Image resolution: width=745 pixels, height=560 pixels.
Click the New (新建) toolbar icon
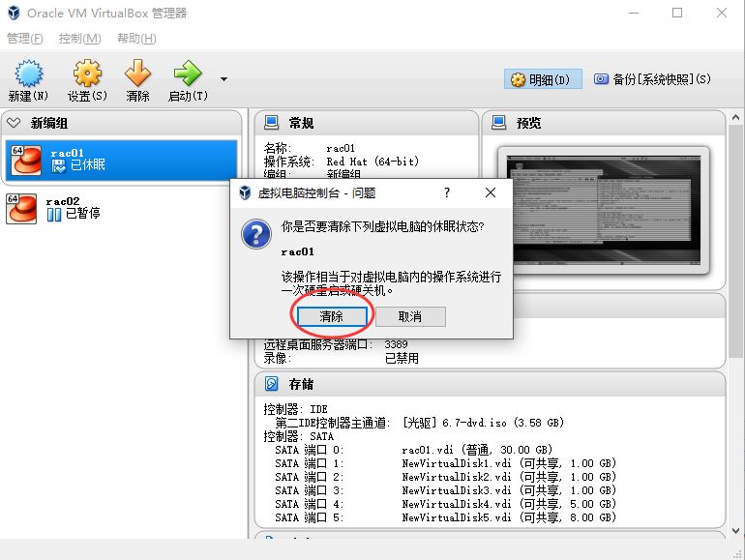28,74
